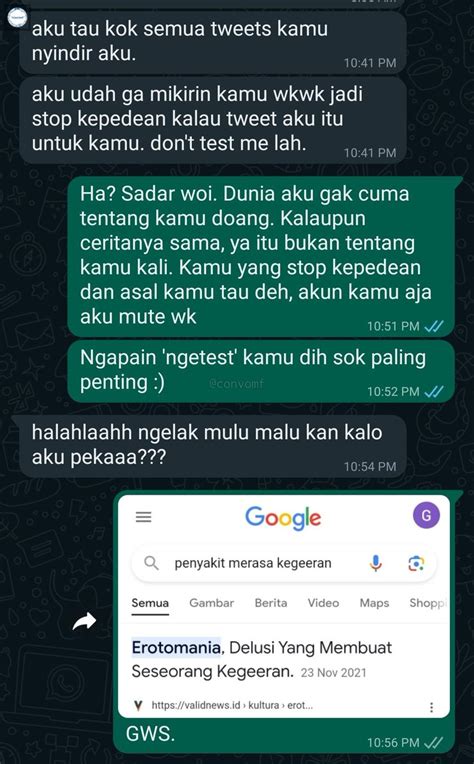Viewport: 474px width, 764px height.
Task: Click the Google logo
Action: click(283, 517)
